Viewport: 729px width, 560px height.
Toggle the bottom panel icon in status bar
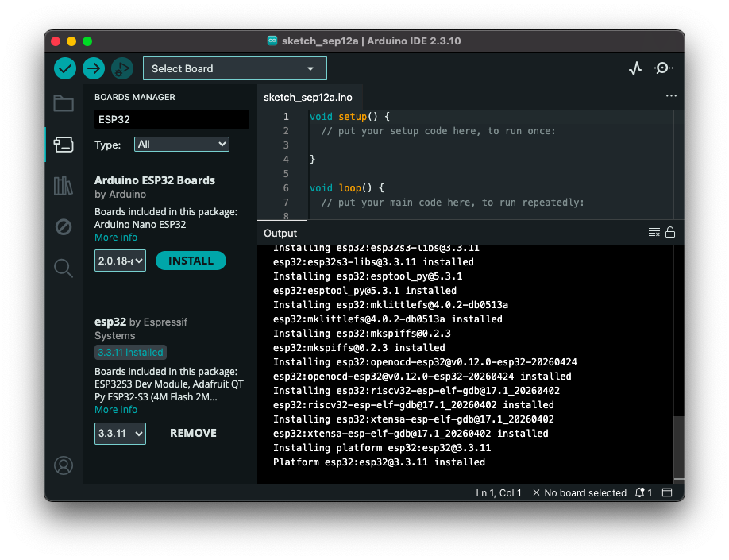pos(667,492)
